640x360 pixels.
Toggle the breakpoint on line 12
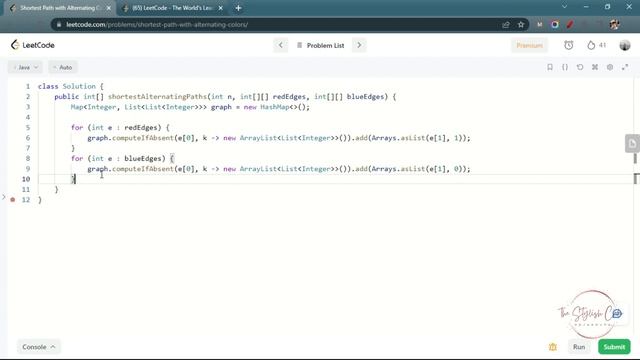[13, 200]
